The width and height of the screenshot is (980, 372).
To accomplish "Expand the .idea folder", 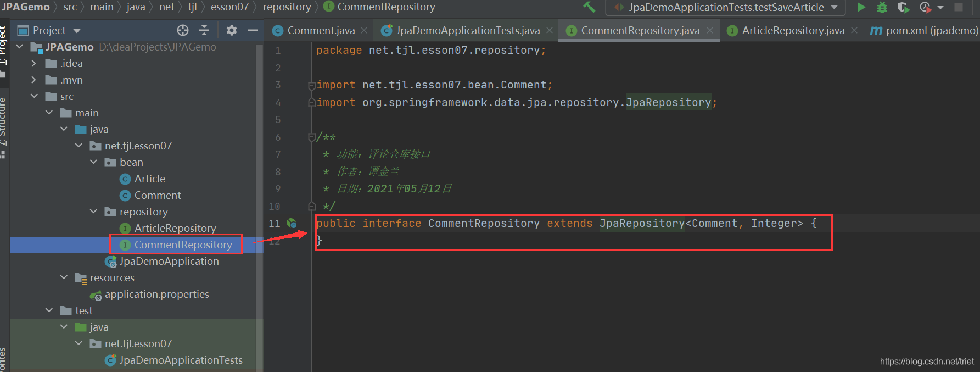I will coord(34,63).
